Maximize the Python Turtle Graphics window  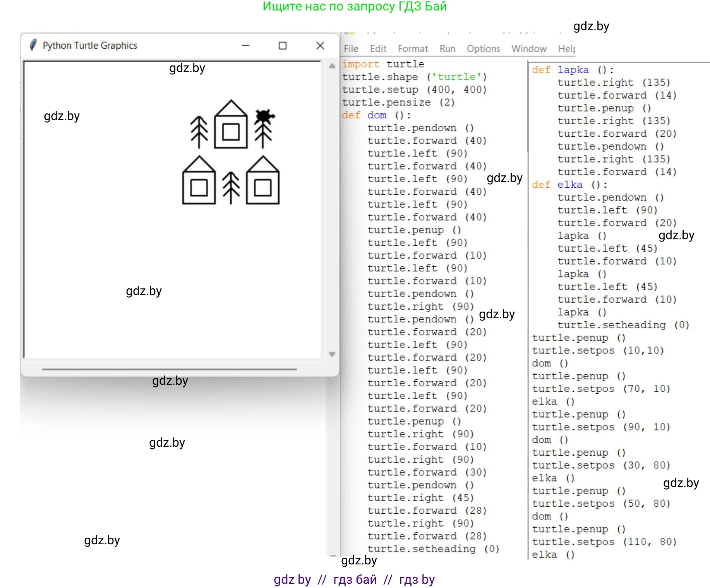[x=283, y=46]
